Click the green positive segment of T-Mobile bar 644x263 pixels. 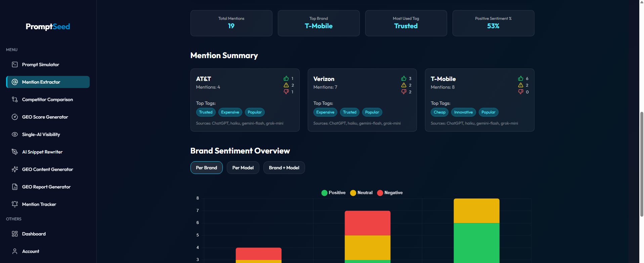476,243
